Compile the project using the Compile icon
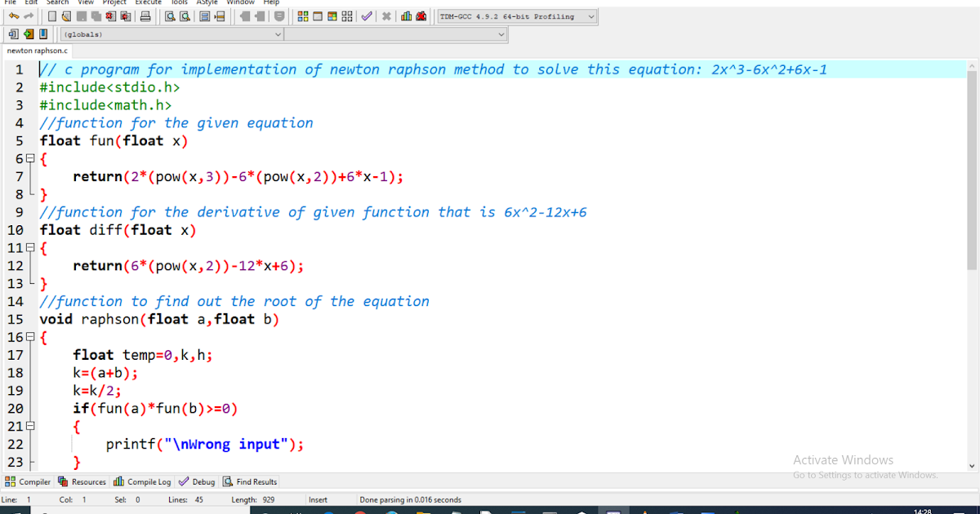 tap(302, 16)
